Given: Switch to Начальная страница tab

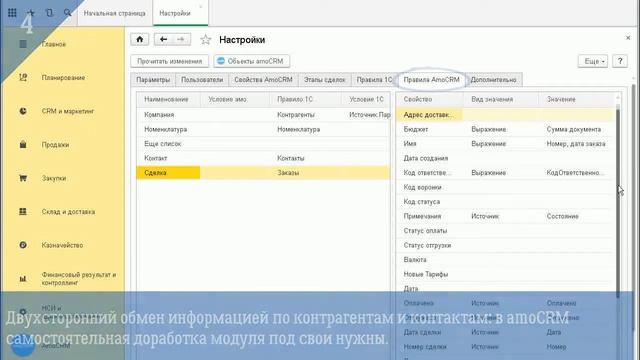Looking at the screenshot, I should (114, 13).
